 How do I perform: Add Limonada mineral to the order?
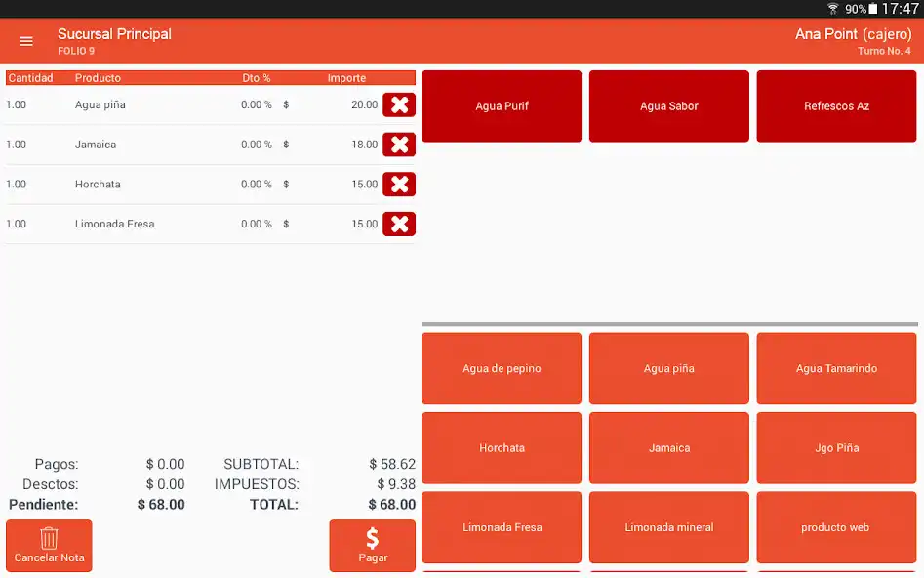click(x=668, y=527)
